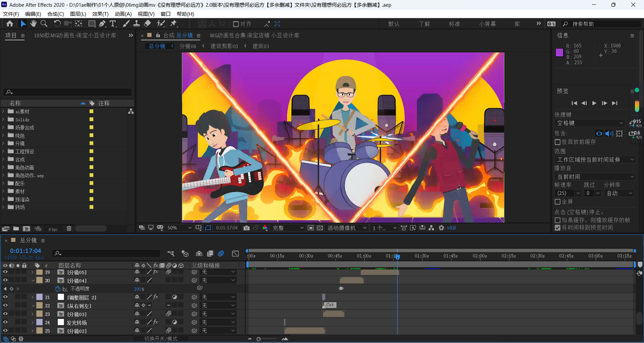Open the 效果(T) menu

coord(100,14)
